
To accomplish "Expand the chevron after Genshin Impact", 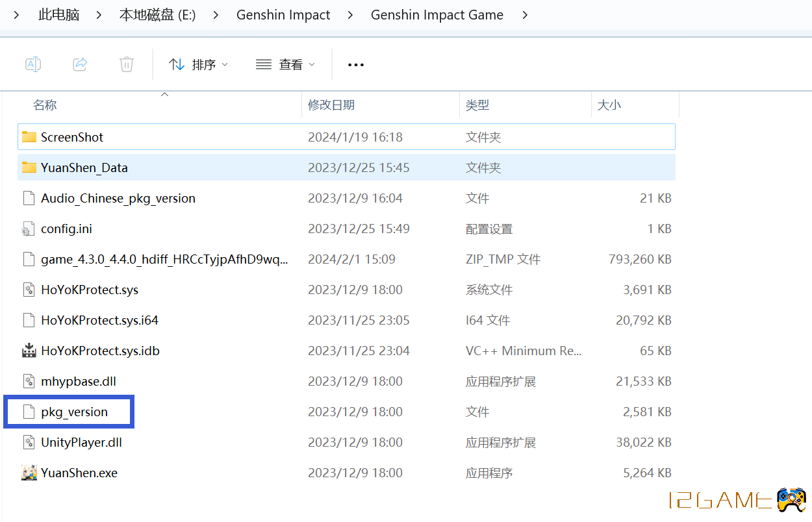I will tap(351, 15).
